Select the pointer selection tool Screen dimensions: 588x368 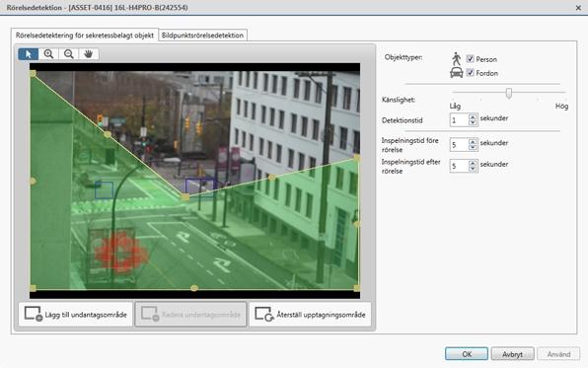coord(29,54)
